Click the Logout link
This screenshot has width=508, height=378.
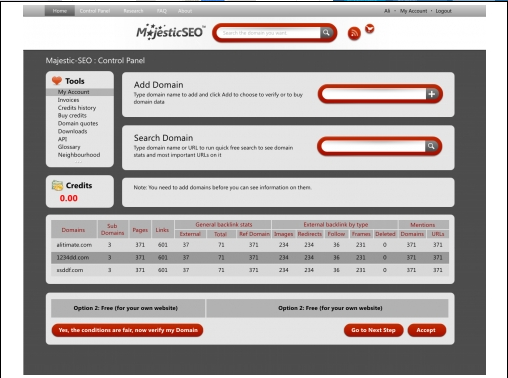[443, 11]
